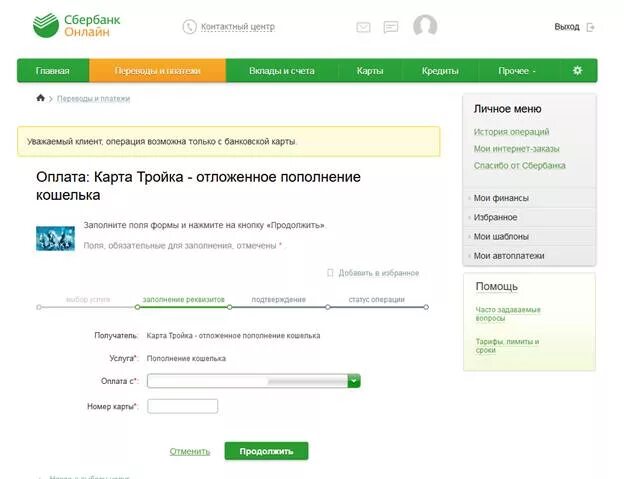Click the logout door icon
The height and width of the screenshot is (479, 624).
click(591, 27)
